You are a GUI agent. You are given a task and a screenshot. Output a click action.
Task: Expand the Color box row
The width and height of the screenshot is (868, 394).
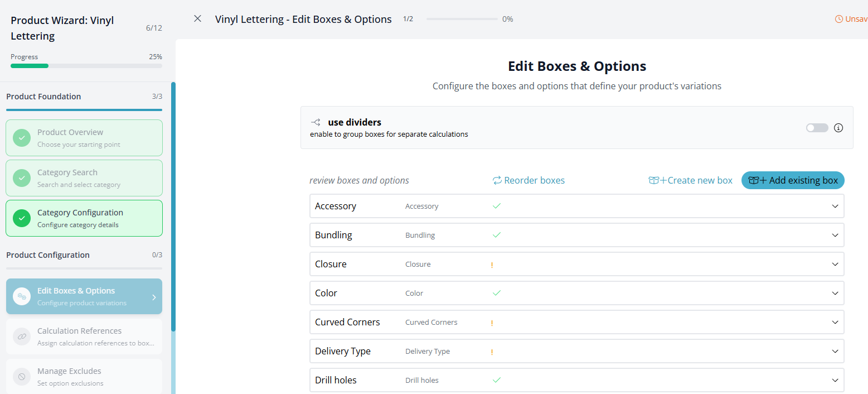click(x=835, y=293)
